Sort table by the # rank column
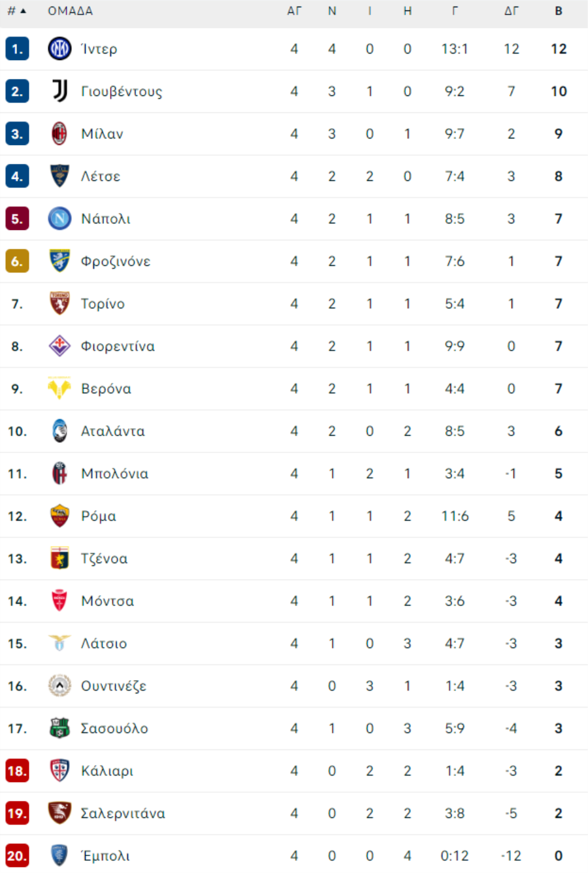The image size is (588, 873). (17, 11)
